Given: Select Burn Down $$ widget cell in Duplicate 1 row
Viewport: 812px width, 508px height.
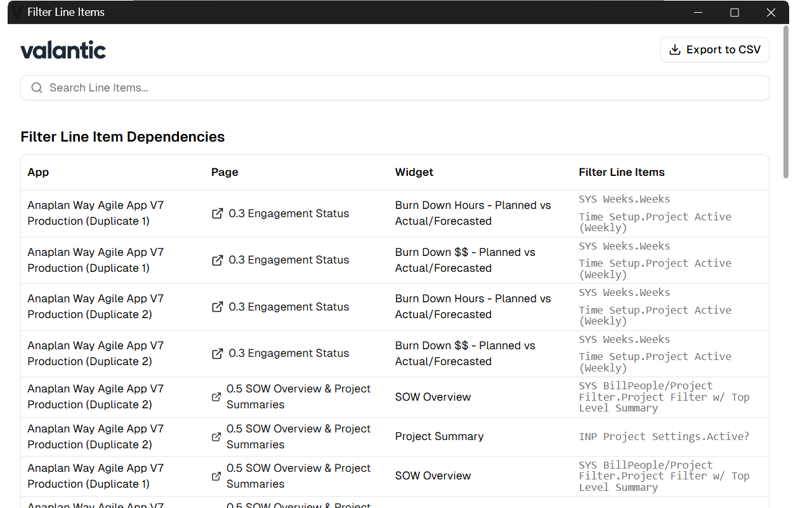Looking at the screenshot, I should coord(465,260).
